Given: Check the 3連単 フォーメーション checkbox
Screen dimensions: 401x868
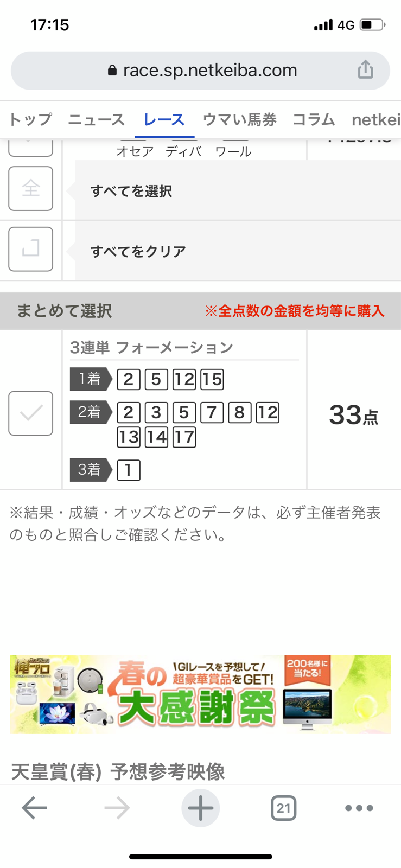Looking at the screenshot, I should [x=30, y=413].
